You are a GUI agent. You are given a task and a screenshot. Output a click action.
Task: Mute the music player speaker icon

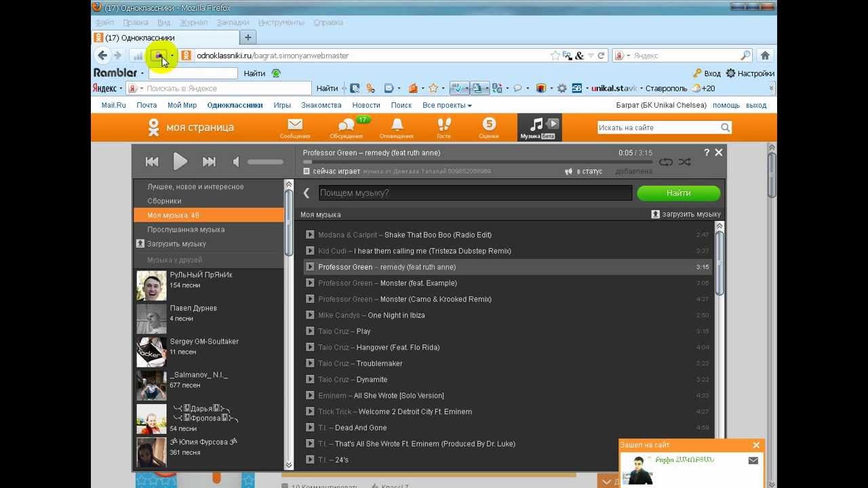(x=236, y=161)
